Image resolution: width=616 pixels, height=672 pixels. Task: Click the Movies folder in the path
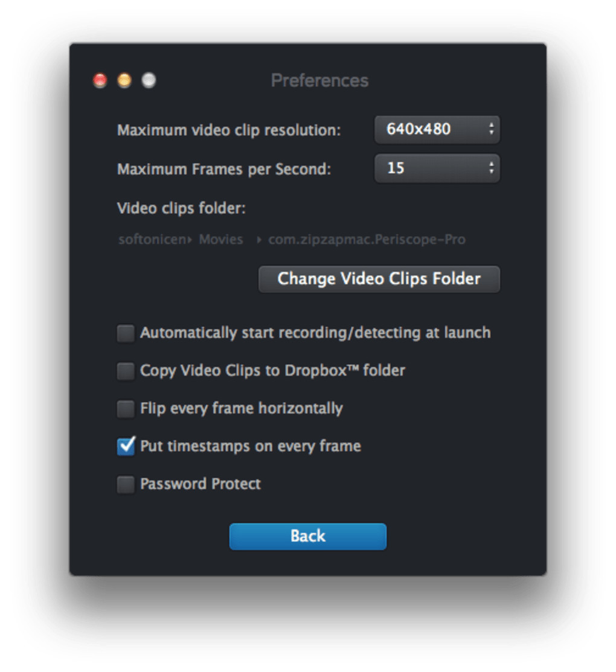pyautogui.click(x=221, y=240)
